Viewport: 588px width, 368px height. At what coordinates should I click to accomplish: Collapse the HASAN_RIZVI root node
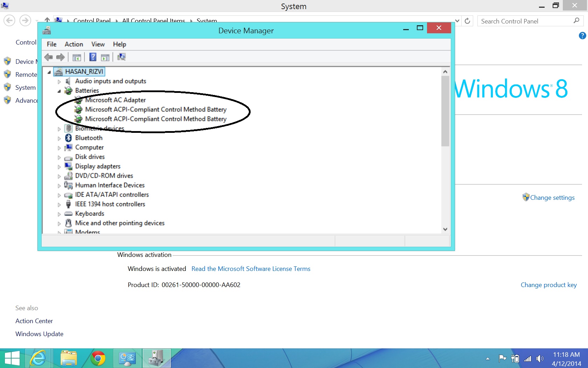point(49,72)
